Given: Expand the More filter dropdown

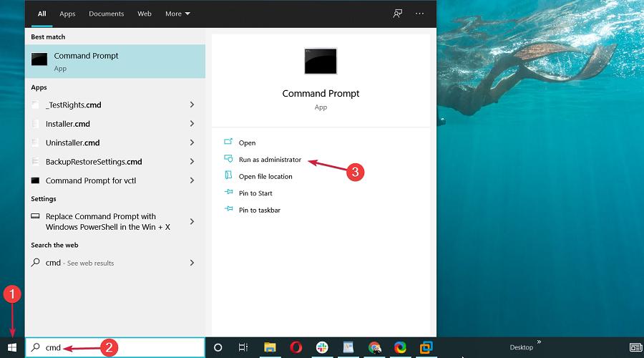Looking at the screenshot, I should [x=177, y=14].
